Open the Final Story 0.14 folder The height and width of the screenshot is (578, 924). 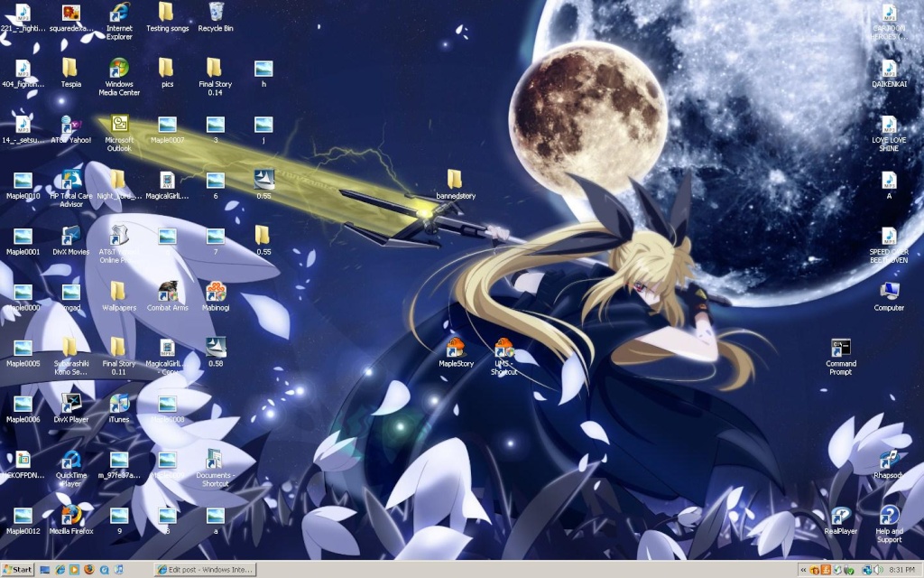tap(215, 77)
